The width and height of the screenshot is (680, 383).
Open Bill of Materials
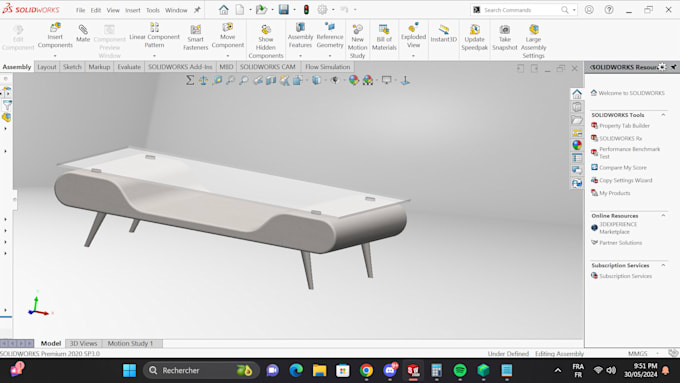click(384, 37)
